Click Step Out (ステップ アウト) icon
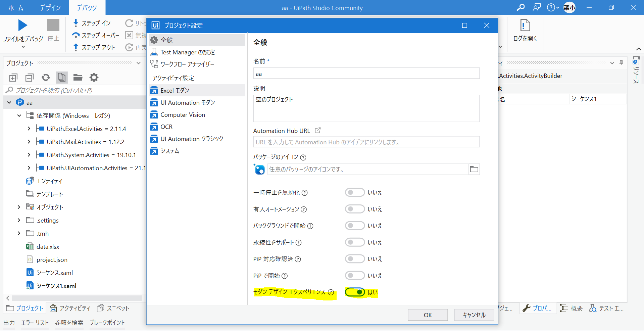Viewport: 644px width, 331px height. click(76, 47)
